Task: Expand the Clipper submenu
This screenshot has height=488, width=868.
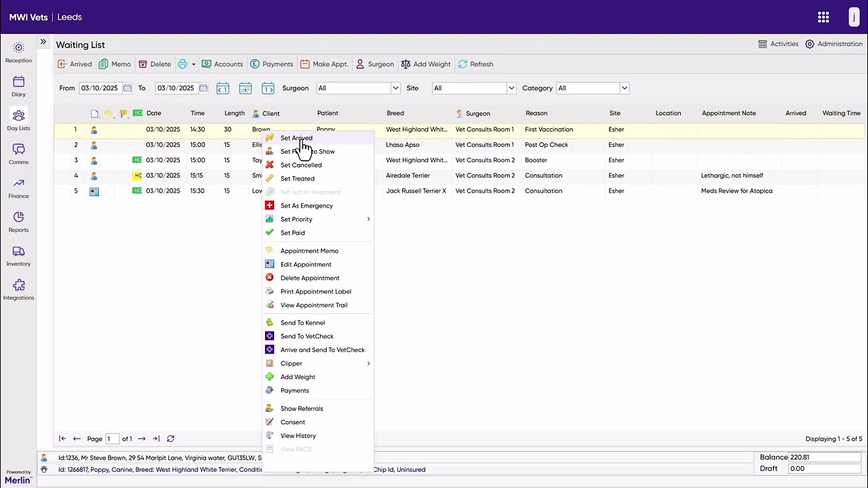Action: pyautogui.click(x=368, y=363)
